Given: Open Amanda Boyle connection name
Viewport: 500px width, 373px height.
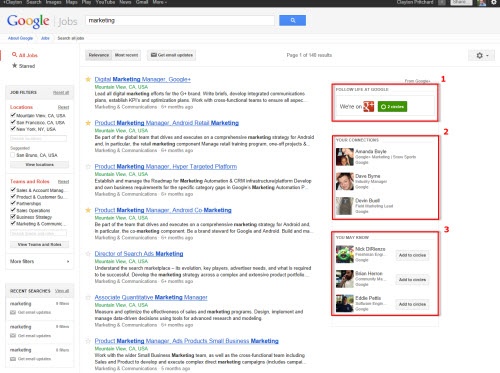Looking at the screenshot, I should [371, 151].
